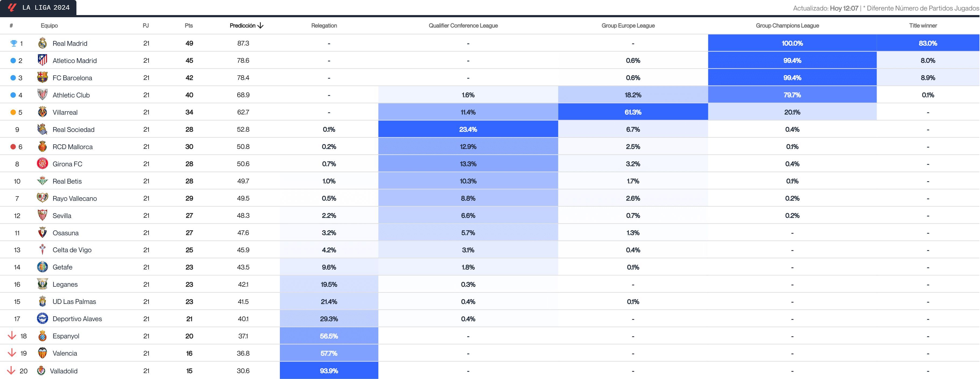Open the LA LIGA 2024 header tab
Viewport: 980px width, 379px height.
click(x=46, y=7)
